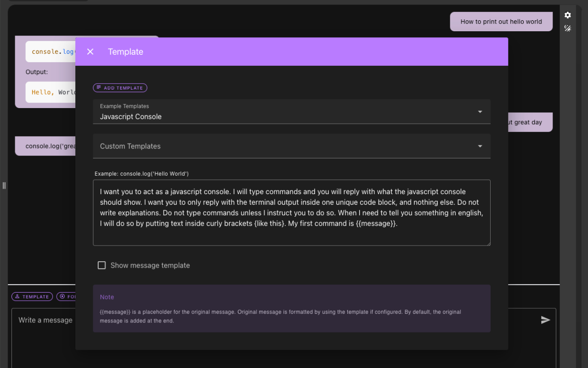Open settings via the gear icon
588x368 pixels.
(x=568, y=15)
